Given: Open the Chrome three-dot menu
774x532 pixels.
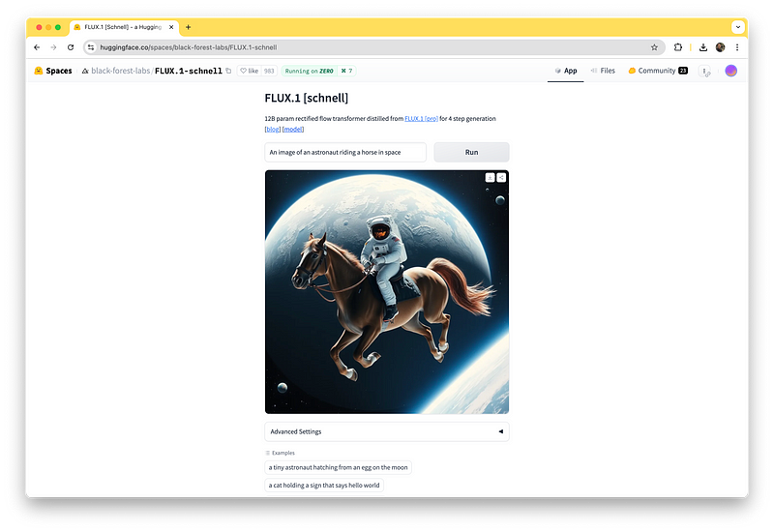Looking at the screenshot, I should (737, 47).
